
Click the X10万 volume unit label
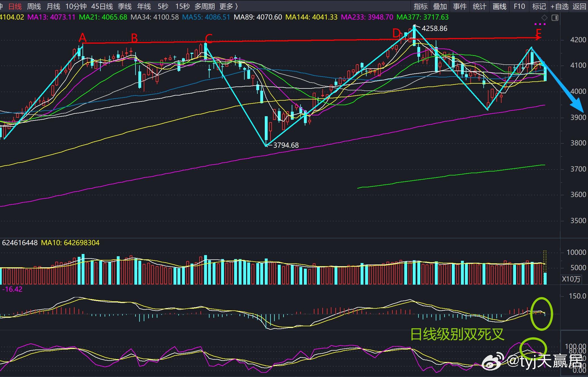pyautogui.click(x=571, y=279)
